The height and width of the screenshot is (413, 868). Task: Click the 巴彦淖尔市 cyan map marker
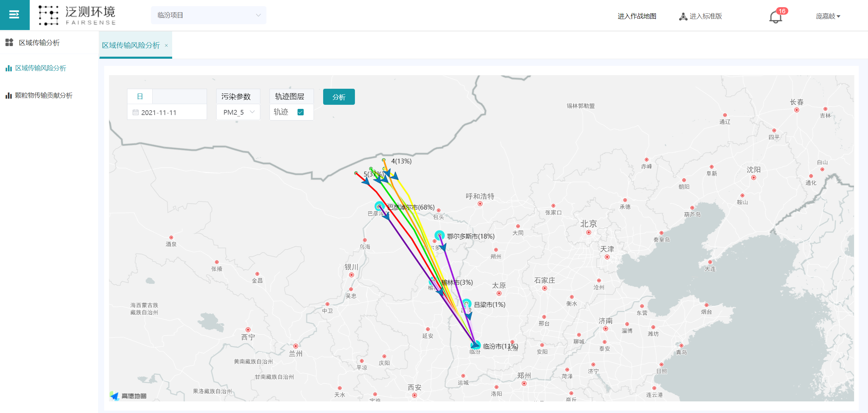(380, 206)
